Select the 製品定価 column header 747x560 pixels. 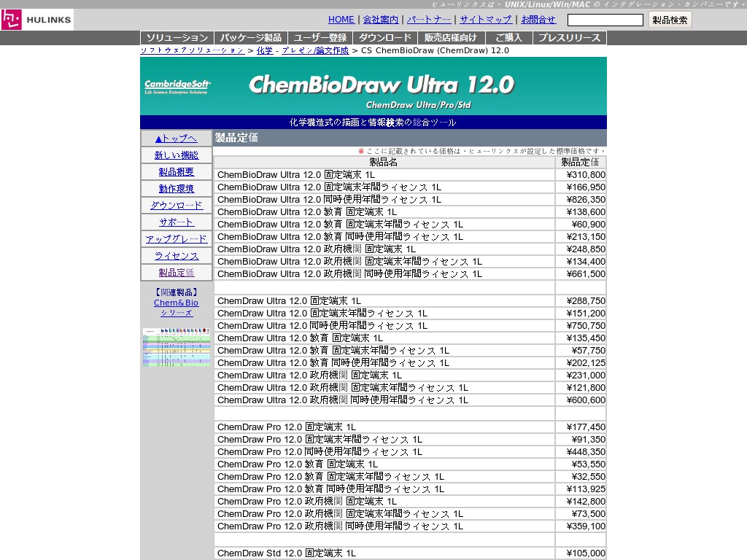point(580,162)
